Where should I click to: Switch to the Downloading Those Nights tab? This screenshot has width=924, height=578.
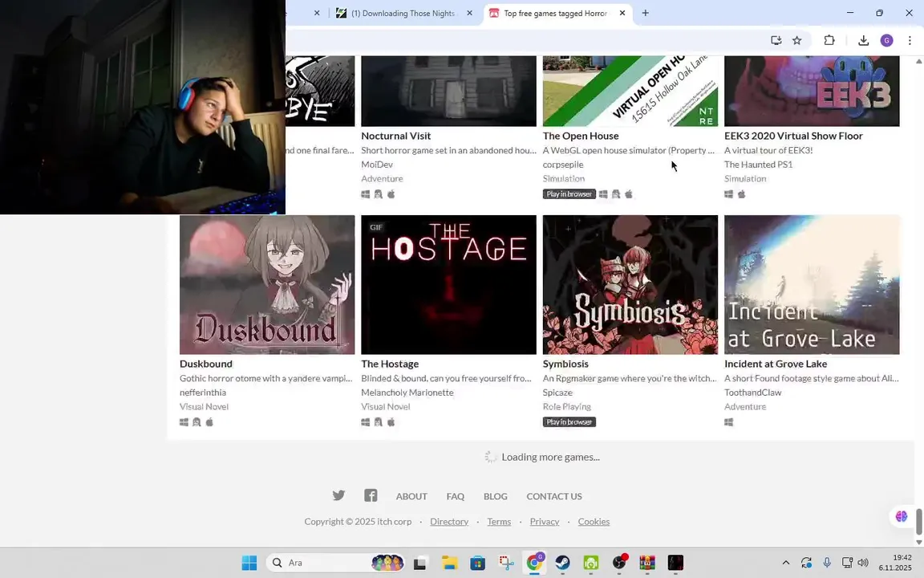pyautogui.click(x=403, y=13)
